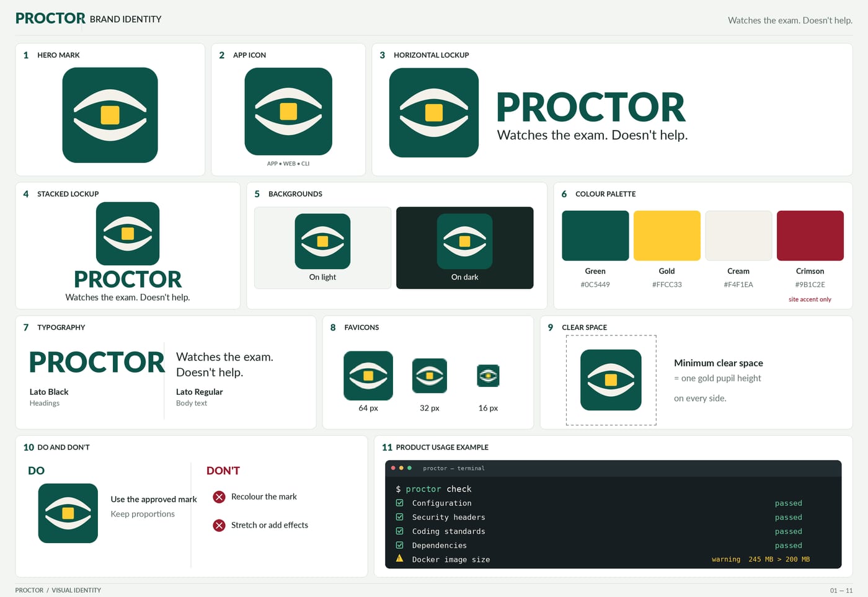Screen dimensions: 868x597
Task: Click the '01 — 11' page number
Action: pyautogui.click(x=841, y=590)
